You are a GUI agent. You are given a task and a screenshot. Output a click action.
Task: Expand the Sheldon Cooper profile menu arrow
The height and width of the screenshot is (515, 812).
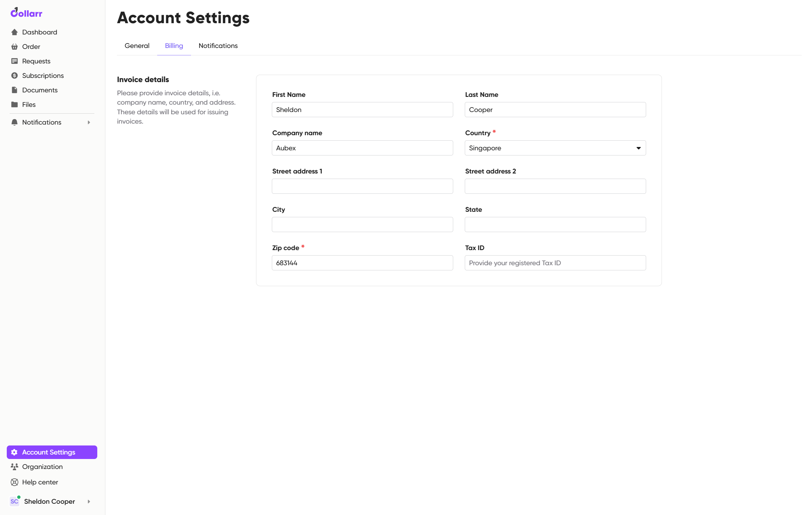[89, 501]
